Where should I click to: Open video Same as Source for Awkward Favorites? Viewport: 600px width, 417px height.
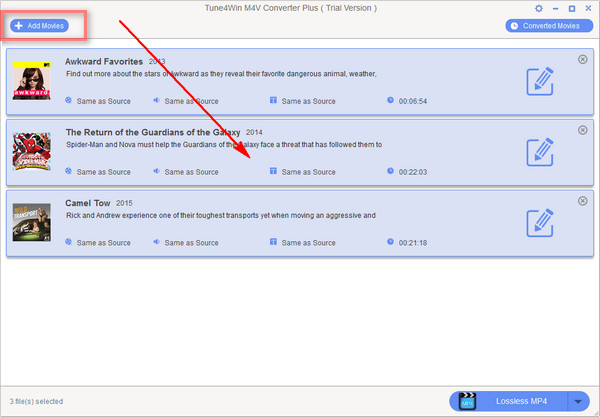tap(104, 101)
